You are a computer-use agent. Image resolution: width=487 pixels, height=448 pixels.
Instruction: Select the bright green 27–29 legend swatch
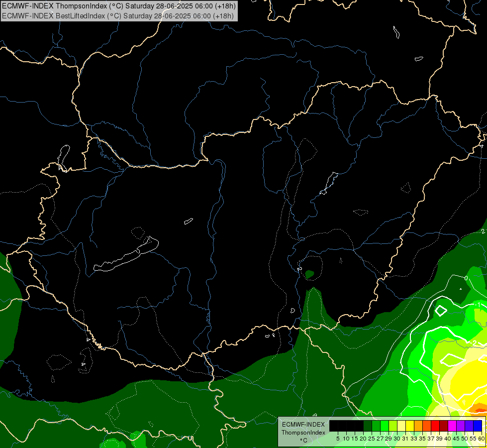385,426
